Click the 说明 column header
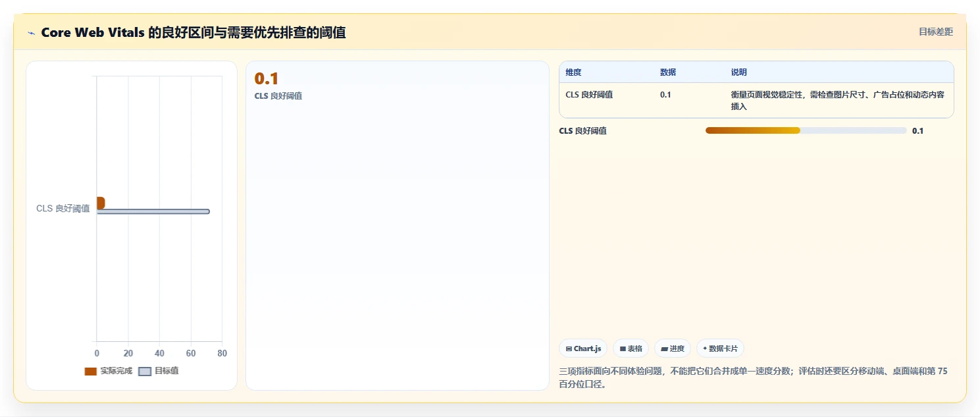The image size is (980, 417). tap(738, 72)
